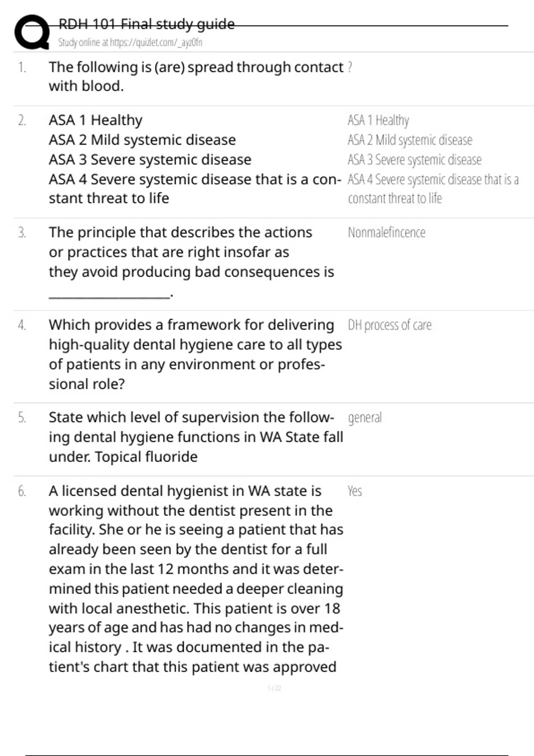This screenshot has height=756, width=534.
Task: Click question number 6 marker
Action: click(22, 491)
